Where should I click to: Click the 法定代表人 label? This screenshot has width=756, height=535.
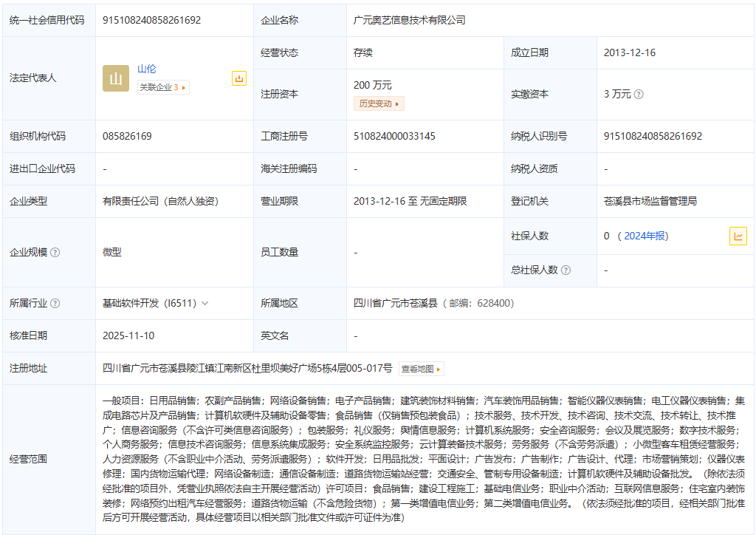tap(32, 78)
